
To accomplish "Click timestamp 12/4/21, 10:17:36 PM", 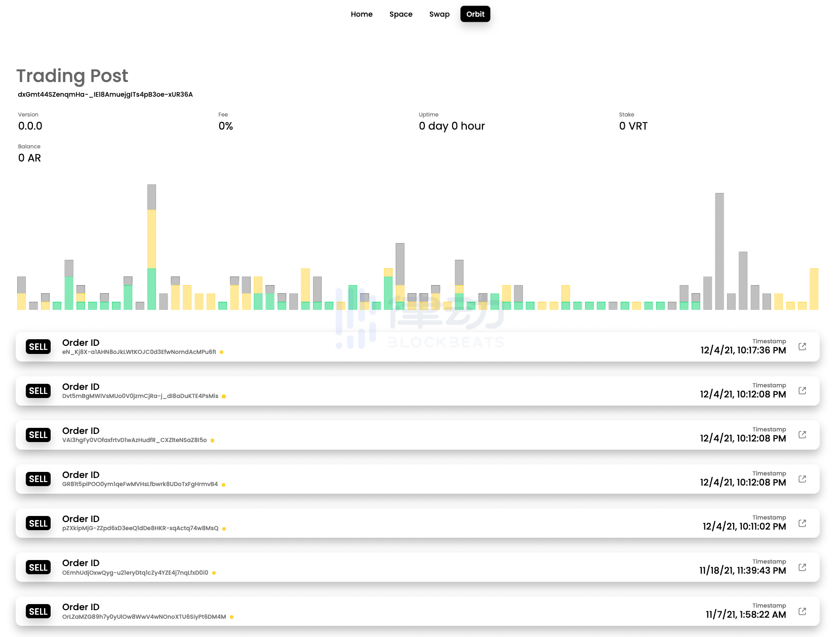I will point(743,350).
